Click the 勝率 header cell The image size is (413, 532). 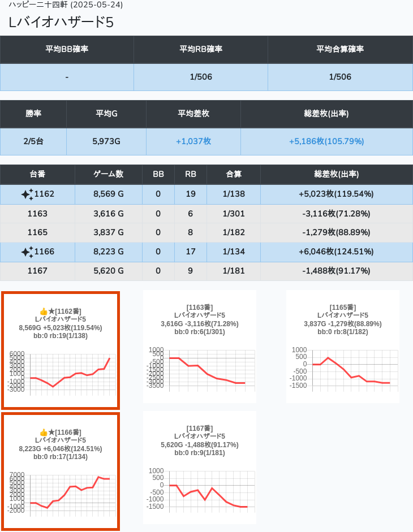[33, 114]
